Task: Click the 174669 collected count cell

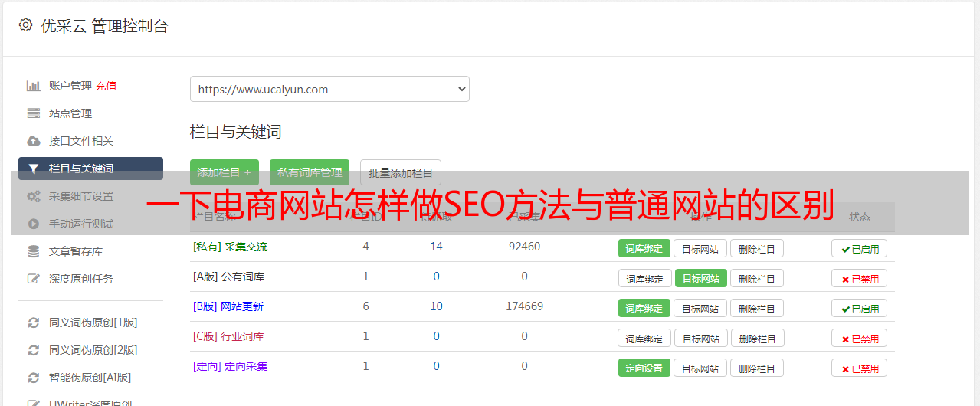Action: click(524, 306)
